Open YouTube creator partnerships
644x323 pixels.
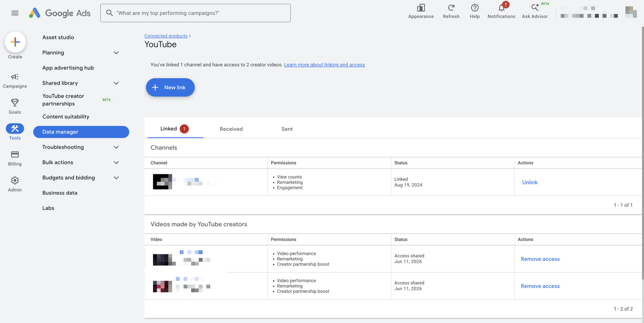[63, 100]
